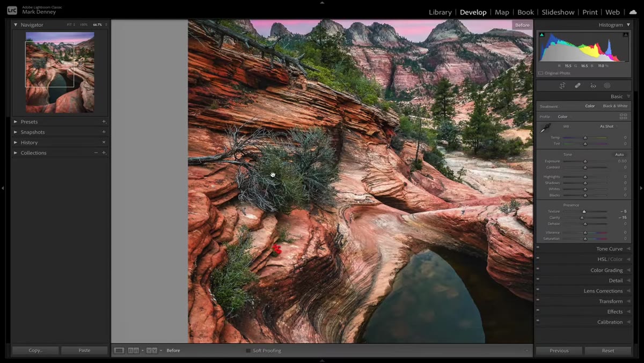The image size is (644, 363).
Task: Toggle the Tone Curve panel switch
Action: click(x=538, y=248)
